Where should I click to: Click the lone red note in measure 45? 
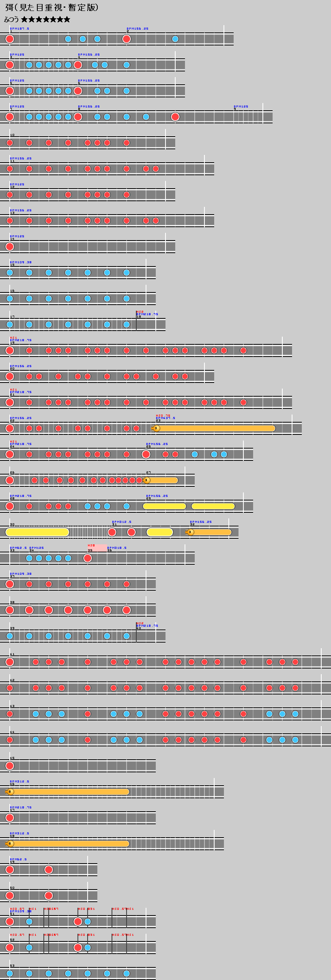coord(10,766)
